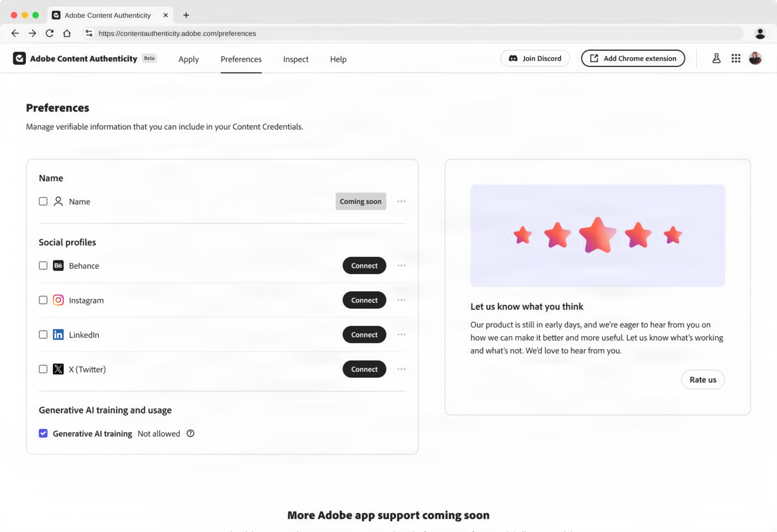Click the person icon beside Name

58,201
